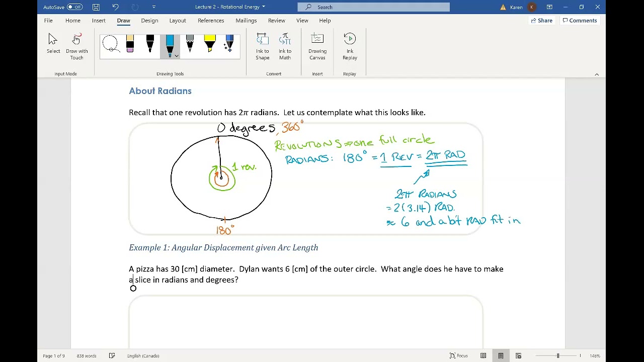Viewport: 644px width, 362px height.
Task: Click in the Search box
Action: point(373,7)
